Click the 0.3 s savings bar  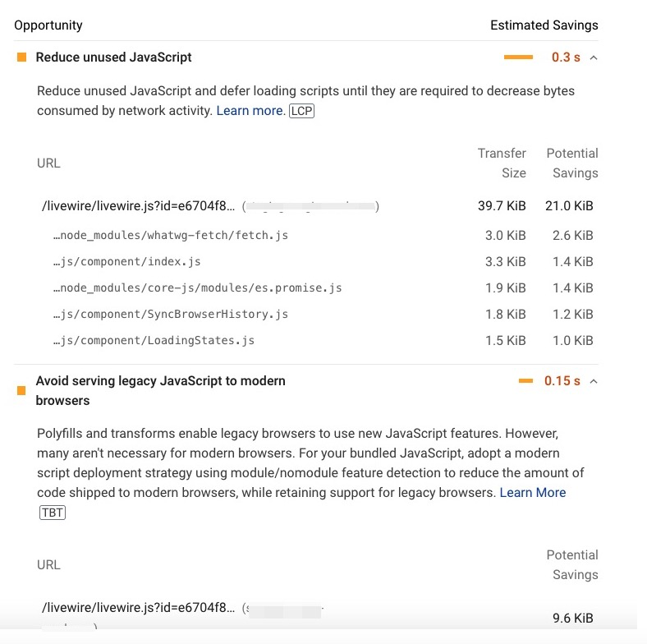[x=518, y=57]
